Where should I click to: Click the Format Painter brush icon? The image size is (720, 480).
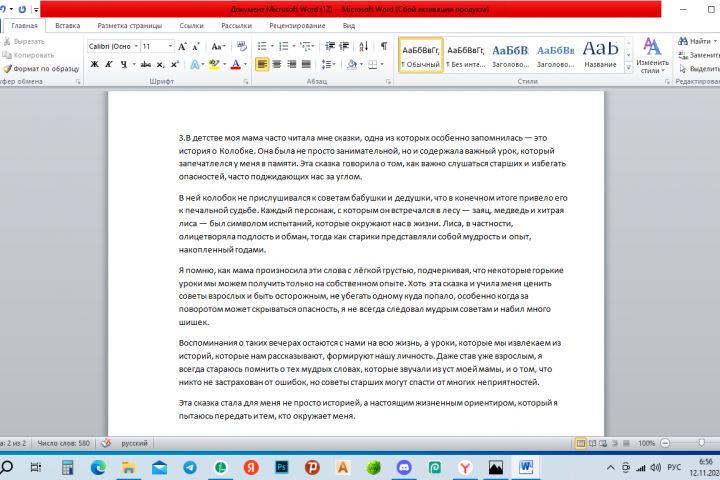click(x=7, y=69)
